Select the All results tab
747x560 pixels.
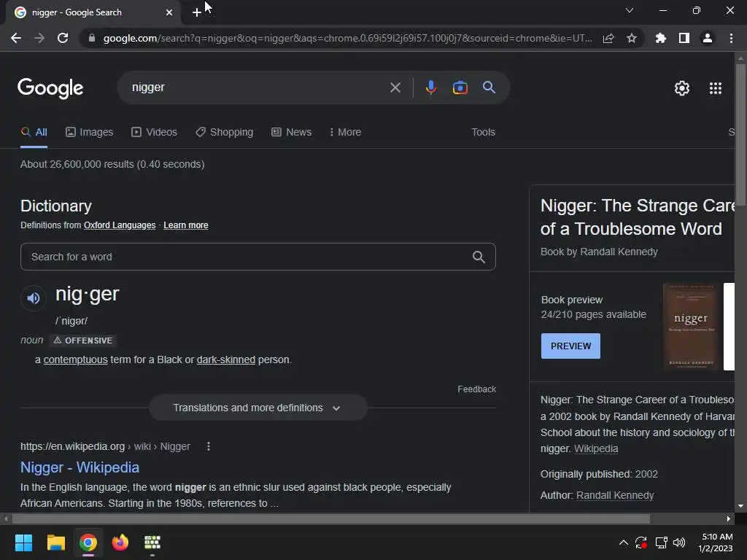[x=34, y=133]
